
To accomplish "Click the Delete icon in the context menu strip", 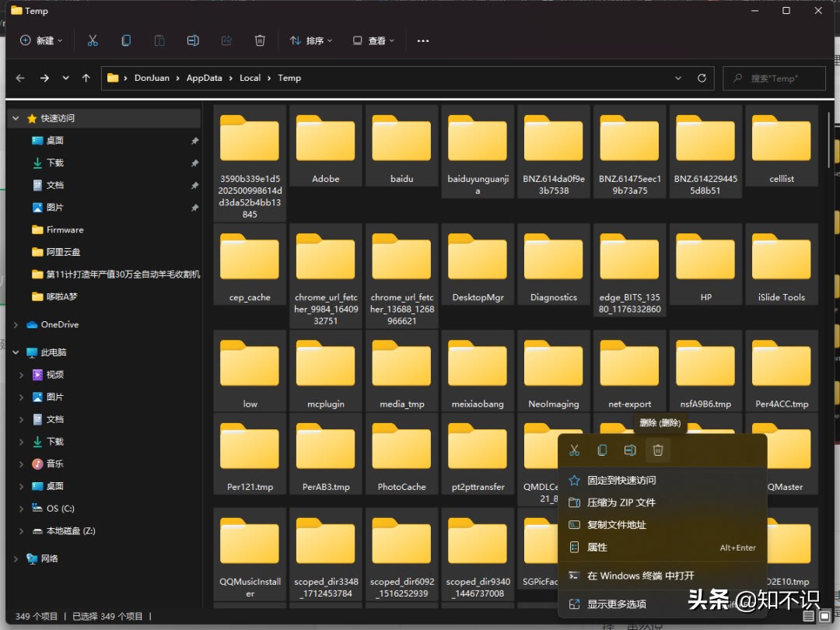I will [x=657, y=450].
